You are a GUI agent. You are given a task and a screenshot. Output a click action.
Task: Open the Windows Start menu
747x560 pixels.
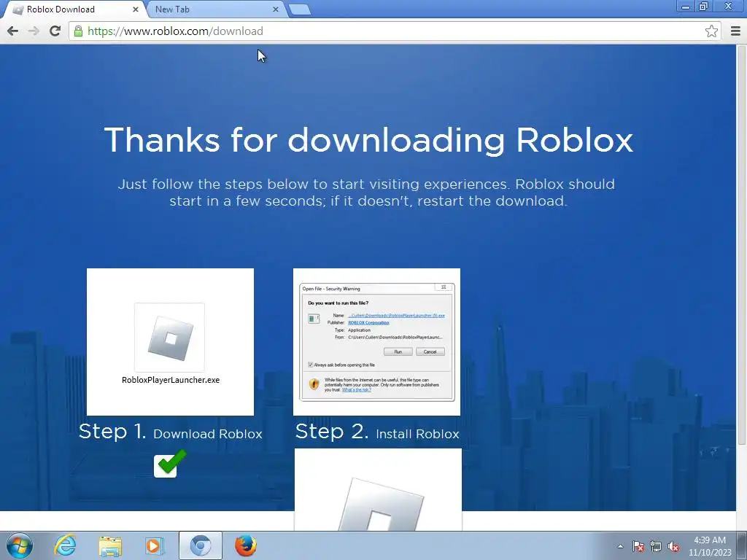[x=20, y=545]
